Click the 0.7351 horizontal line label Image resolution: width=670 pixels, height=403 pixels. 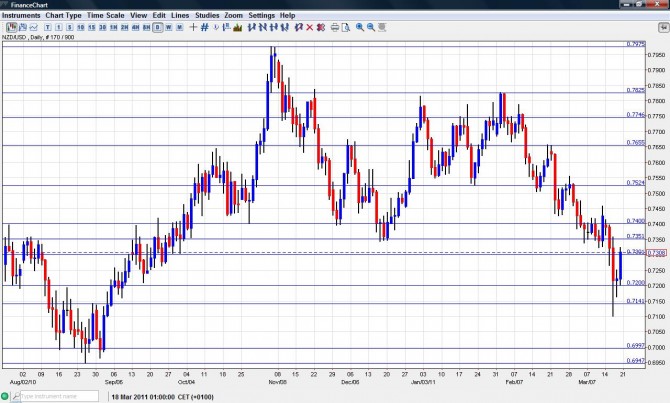pos(636,236)
